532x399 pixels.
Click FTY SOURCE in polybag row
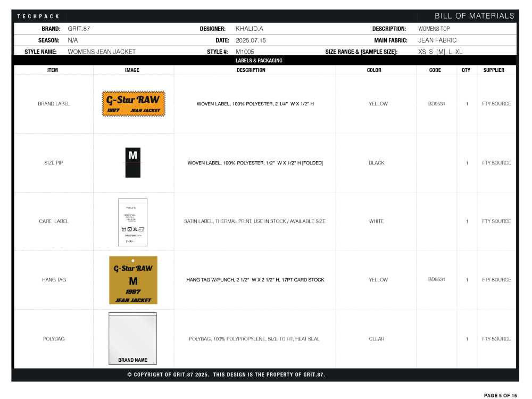pyautogui.click(x=496, y=339)
